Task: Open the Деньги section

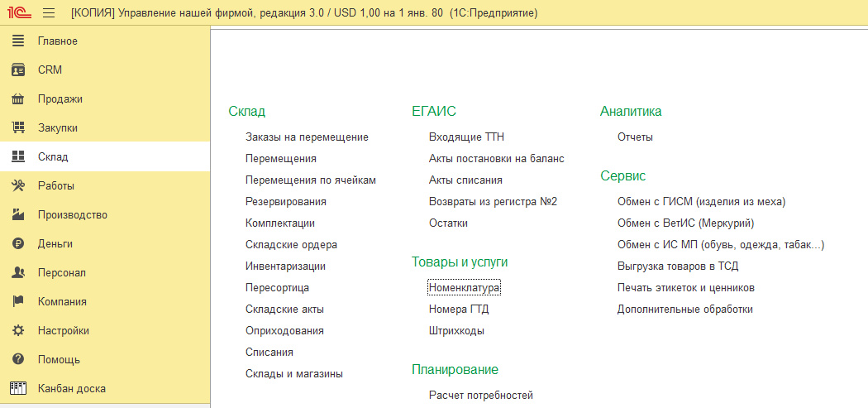Action: pos(55,244)
